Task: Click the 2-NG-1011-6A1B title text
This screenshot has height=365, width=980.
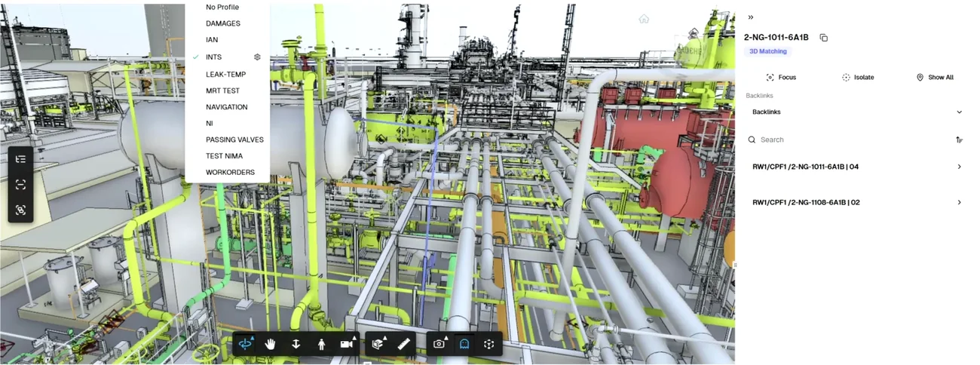Action: click(776, 38)
